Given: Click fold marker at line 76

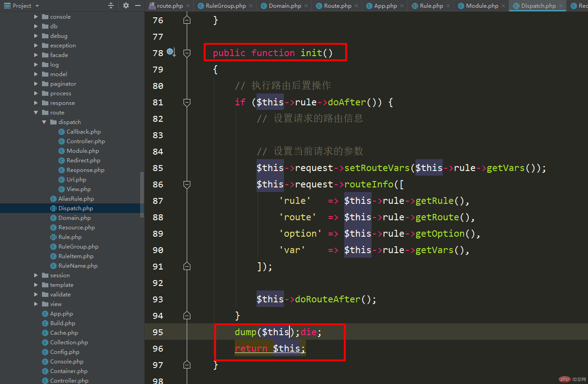Looking at the screenshot, I should click(187, 20).
